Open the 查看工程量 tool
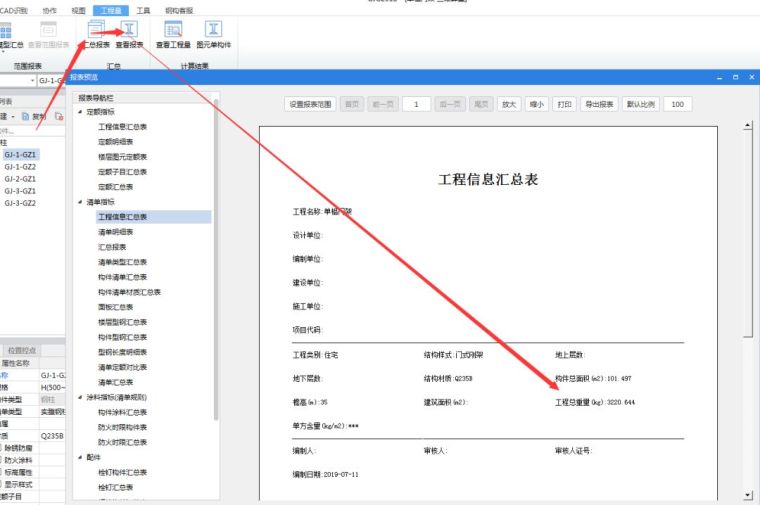Image resolution: width=760 pixels, height=505 pixels. 173,33
